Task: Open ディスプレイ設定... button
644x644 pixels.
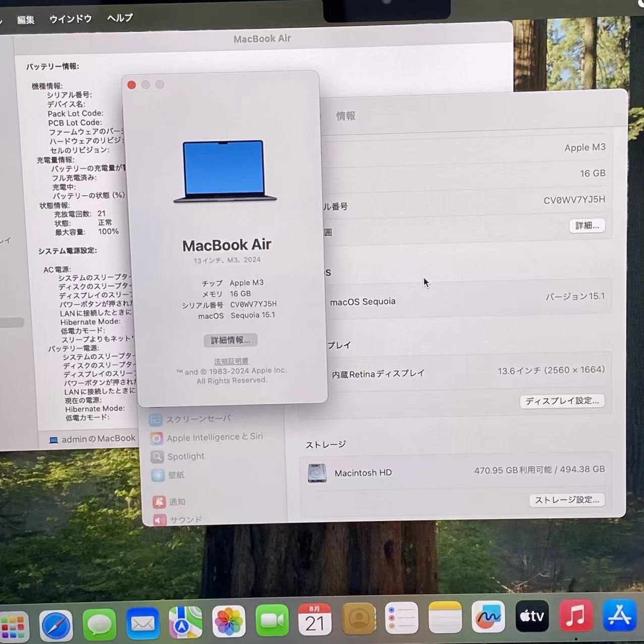Action: click(x=562, y=401)
